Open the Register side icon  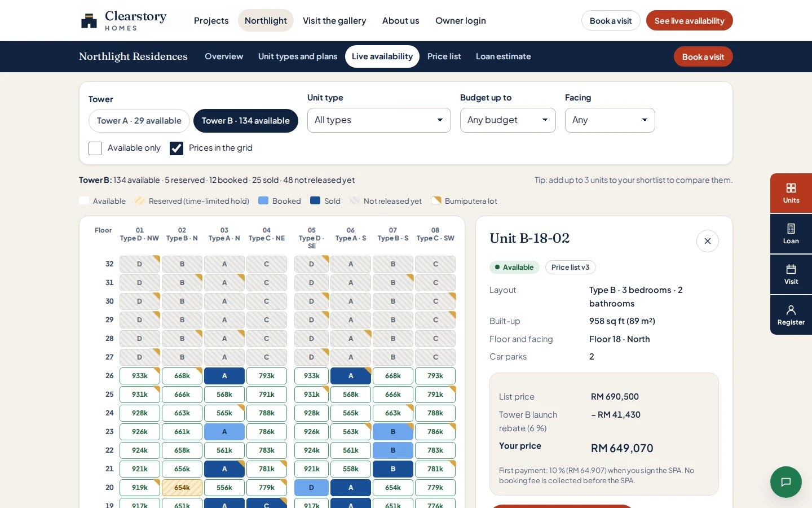coord(791,315)
